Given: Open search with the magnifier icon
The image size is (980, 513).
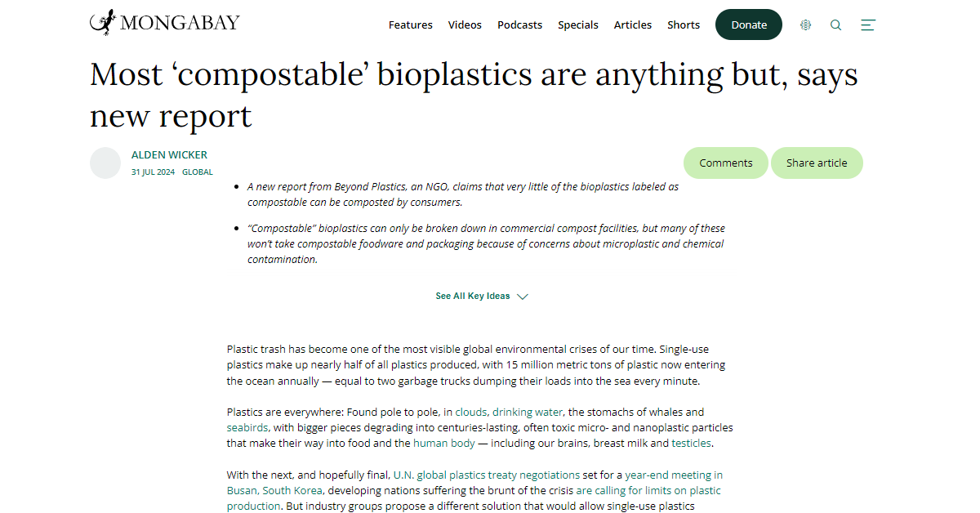Looking at the screenshot, I should (x=835, y=25).
